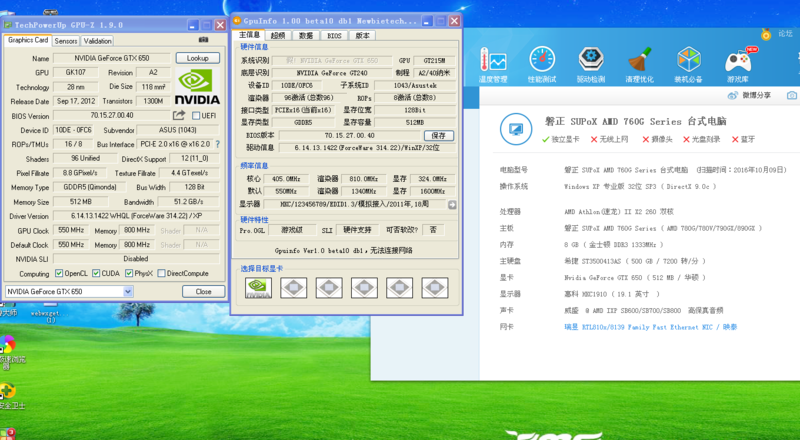Open the 瑞昱 RTL810x network card link

pyautogui.click(x=651, y=327)
